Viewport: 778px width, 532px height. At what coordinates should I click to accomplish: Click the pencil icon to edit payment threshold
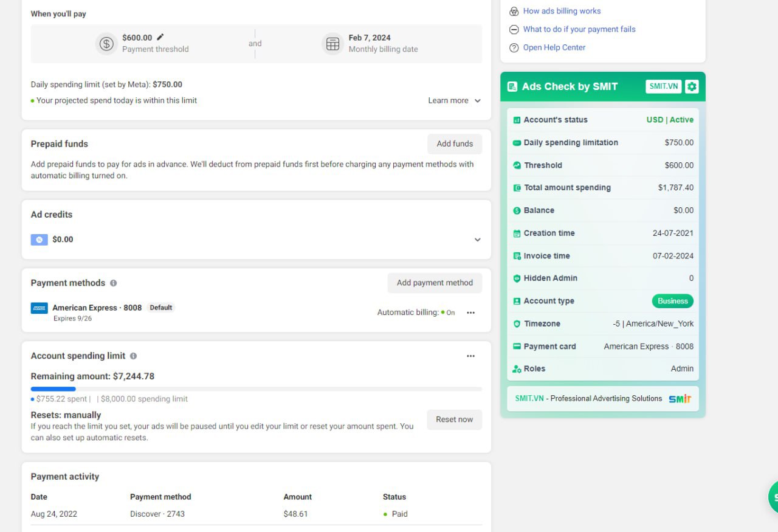point(160,37)
